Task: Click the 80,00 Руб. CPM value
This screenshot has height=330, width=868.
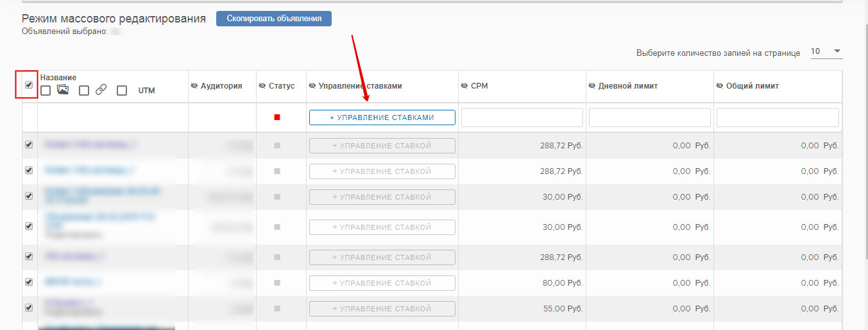Action: click(563, 283)
